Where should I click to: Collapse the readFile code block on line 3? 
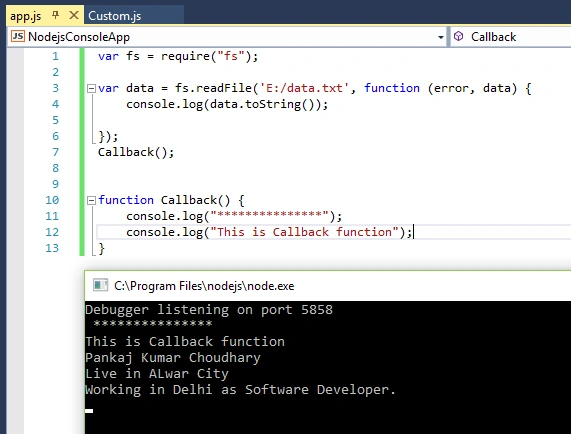[91, 88]
